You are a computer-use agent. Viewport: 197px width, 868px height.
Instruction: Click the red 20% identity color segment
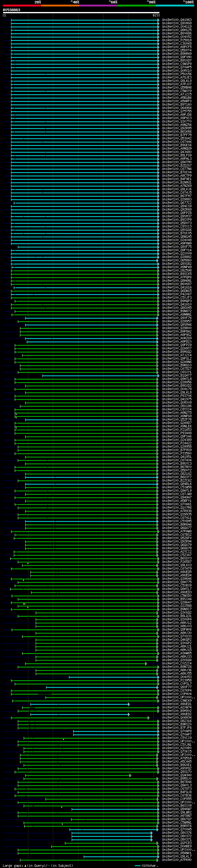[22, 6]
